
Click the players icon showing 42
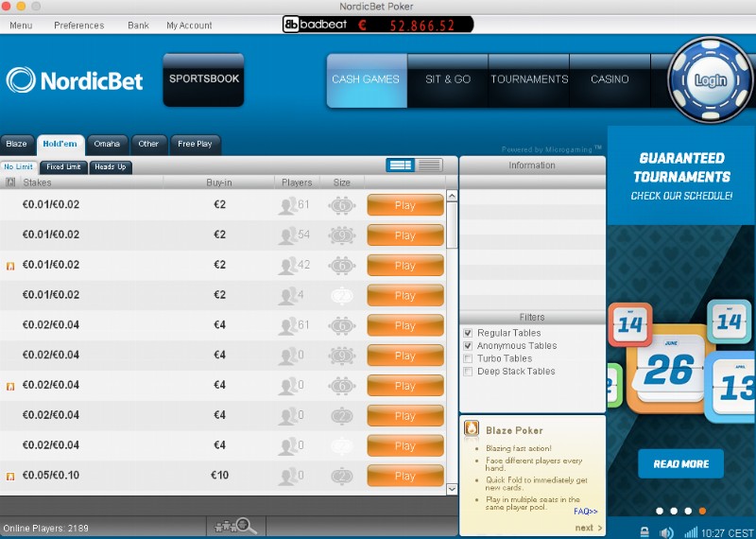click(x=288, y=266)
